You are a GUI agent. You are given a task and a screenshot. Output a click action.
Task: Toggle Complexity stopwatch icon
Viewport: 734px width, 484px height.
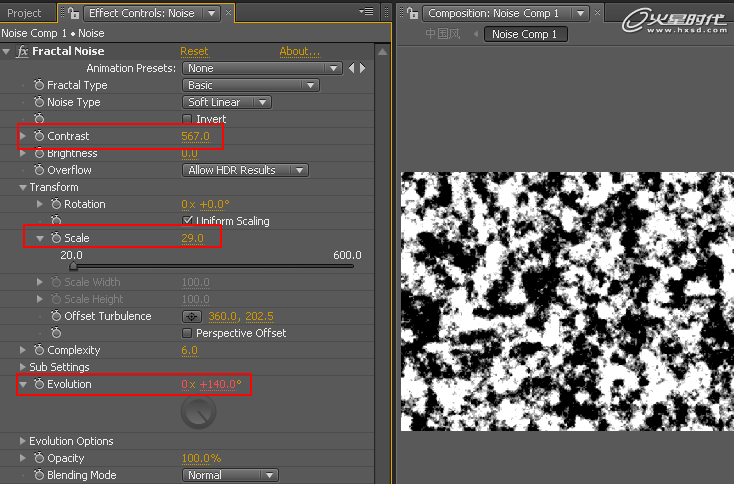coord(39,350)
